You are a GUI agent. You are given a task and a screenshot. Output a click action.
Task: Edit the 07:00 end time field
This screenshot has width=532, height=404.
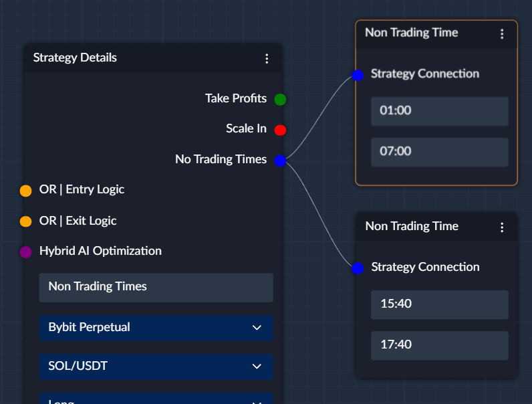(x=440, y=152)
